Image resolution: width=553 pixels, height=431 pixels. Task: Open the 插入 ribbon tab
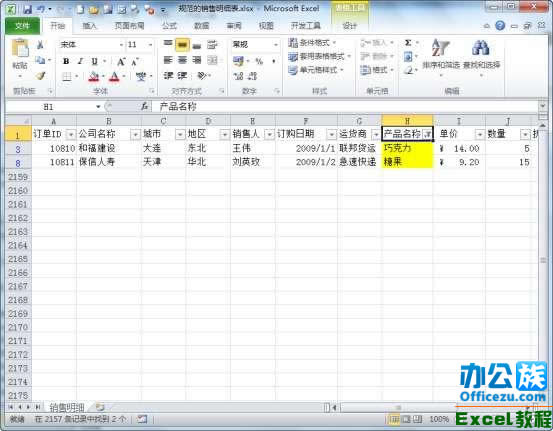pos(89,25)
